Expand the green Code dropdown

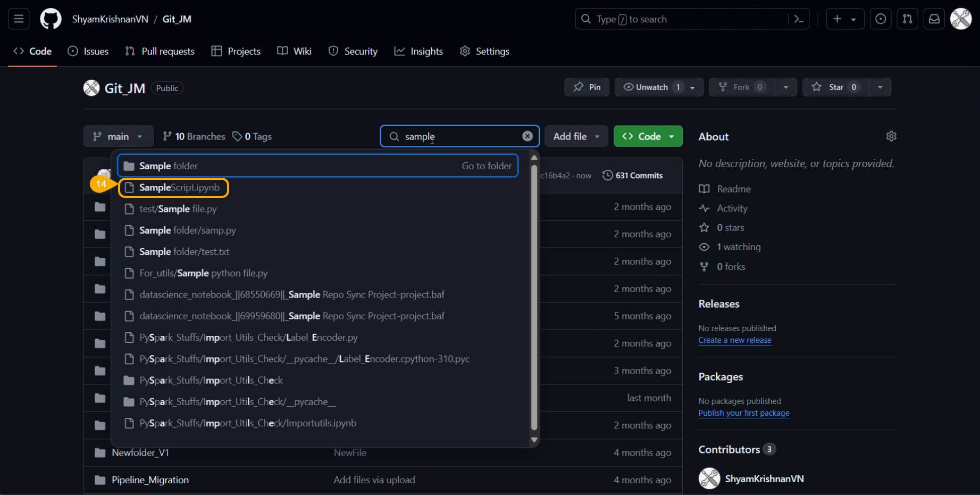tap(648, 136)
